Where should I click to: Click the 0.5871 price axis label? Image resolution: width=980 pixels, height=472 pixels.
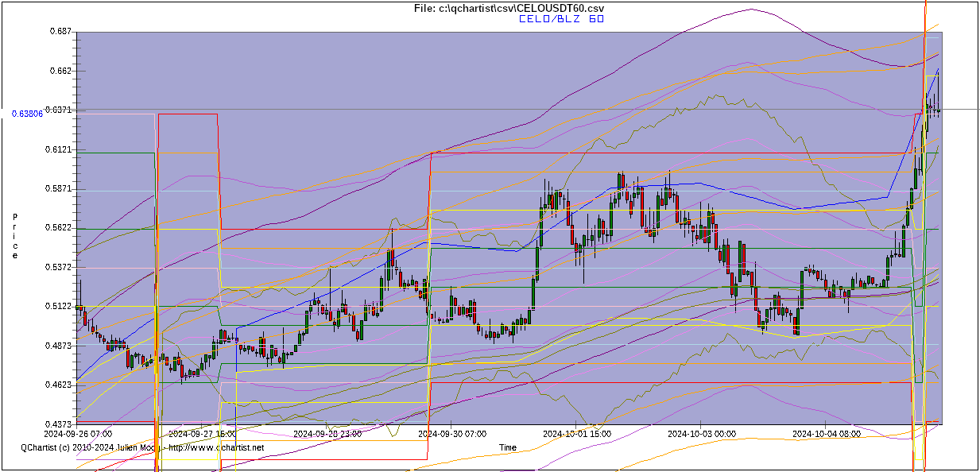[58, 189]
